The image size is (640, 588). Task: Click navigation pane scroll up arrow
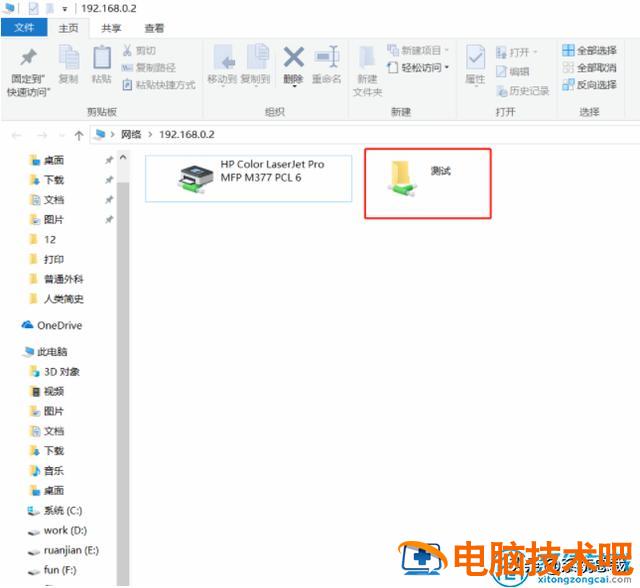pyautogui.click(x=123, y=157)
